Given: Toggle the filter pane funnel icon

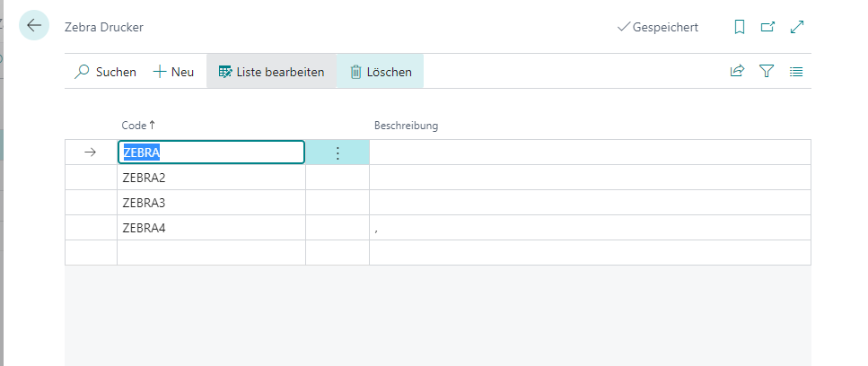Looking at the screenshot, I should [767, 72].
